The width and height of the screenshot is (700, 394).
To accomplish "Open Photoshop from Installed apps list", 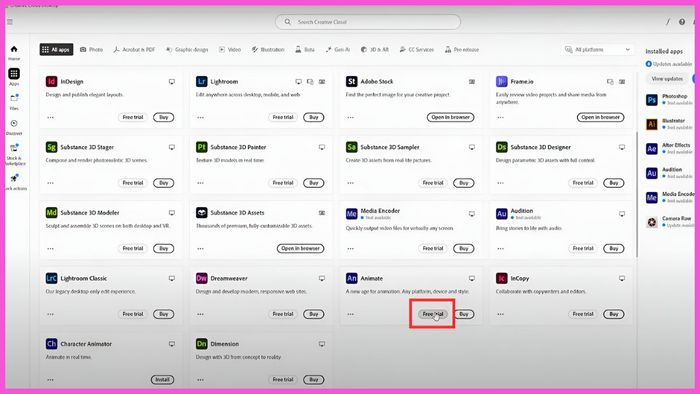I will coord(670,100).
